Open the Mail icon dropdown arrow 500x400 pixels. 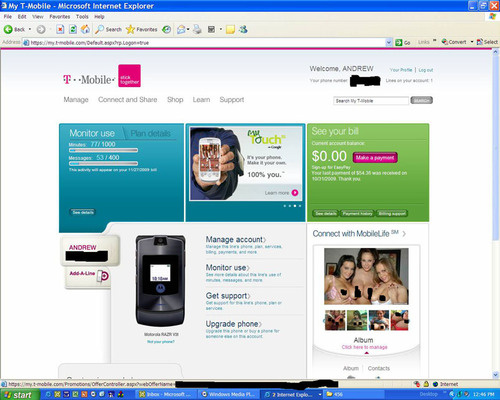coord(188,29)
